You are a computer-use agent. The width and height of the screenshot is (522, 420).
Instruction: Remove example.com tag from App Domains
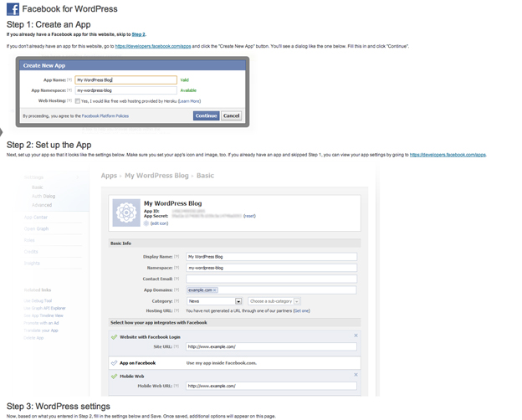point(215,290)
